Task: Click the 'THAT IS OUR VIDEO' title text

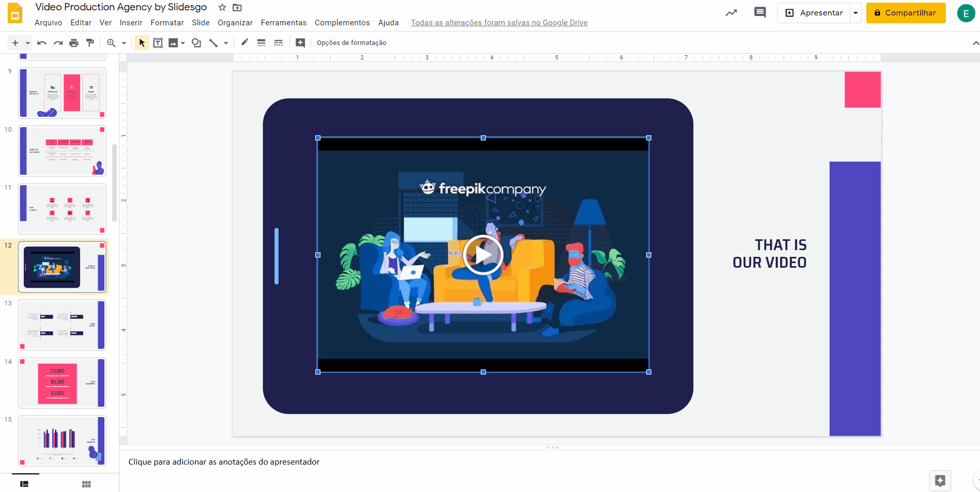Action: 770,254
